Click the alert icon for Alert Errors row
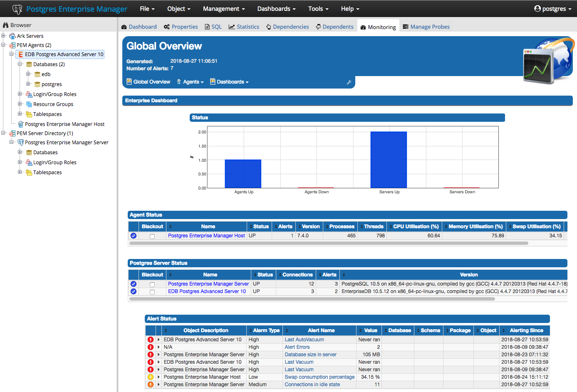Image resolution: width=577 pixels, height=392 pixels. pos(151,347)
